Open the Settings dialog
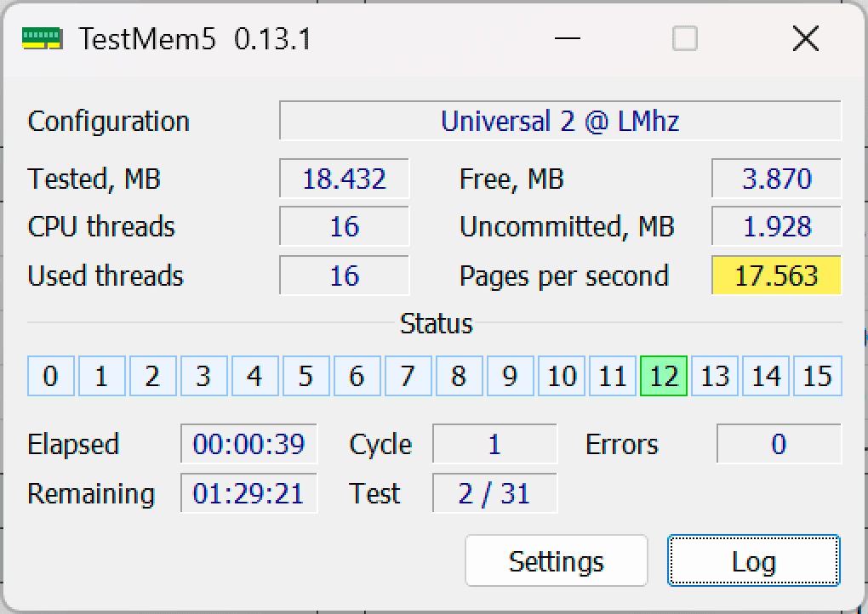The height and width of the screenshot is (614, 868). point(557,560)
